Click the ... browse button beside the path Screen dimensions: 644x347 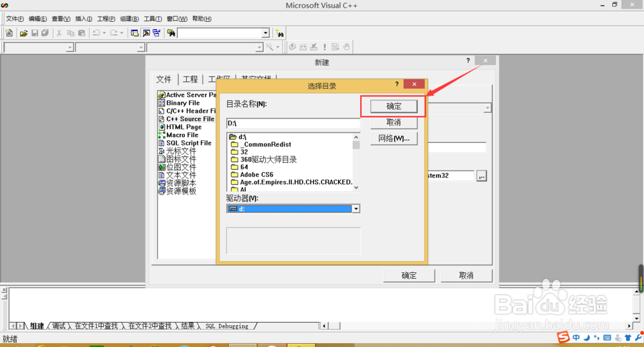pos(481,176)
